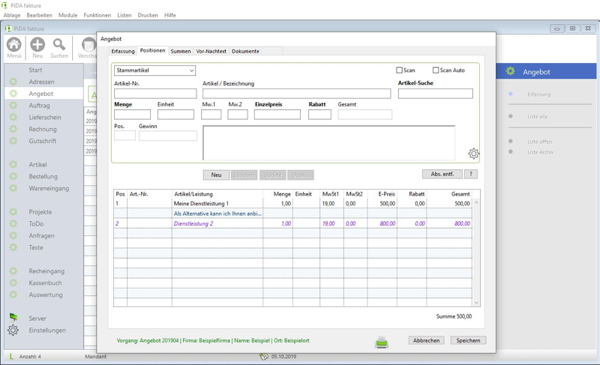Click the large description text area
Viewport: 600px width, 365px height.
(x=329, y=143)
